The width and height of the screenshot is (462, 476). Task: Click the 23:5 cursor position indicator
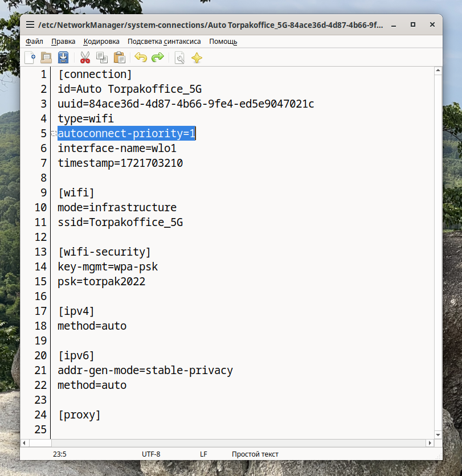[60, 454]
